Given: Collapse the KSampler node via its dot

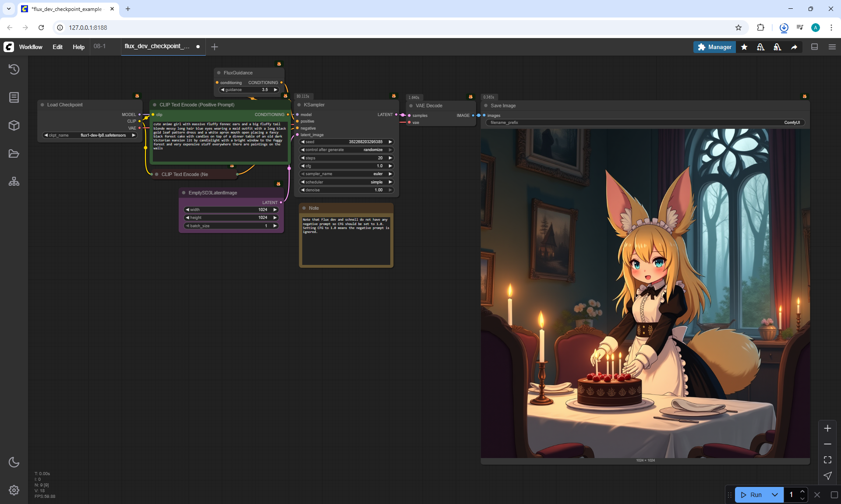Looking at the screenshot, I should pyautogui.click(x=299, y=105).
